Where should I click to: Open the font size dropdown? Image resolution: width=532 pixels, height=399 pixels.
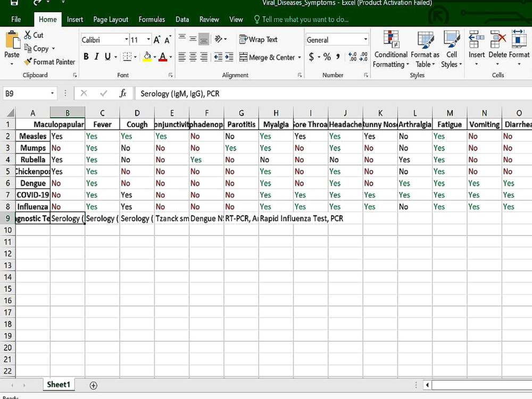tap(148, 39)
